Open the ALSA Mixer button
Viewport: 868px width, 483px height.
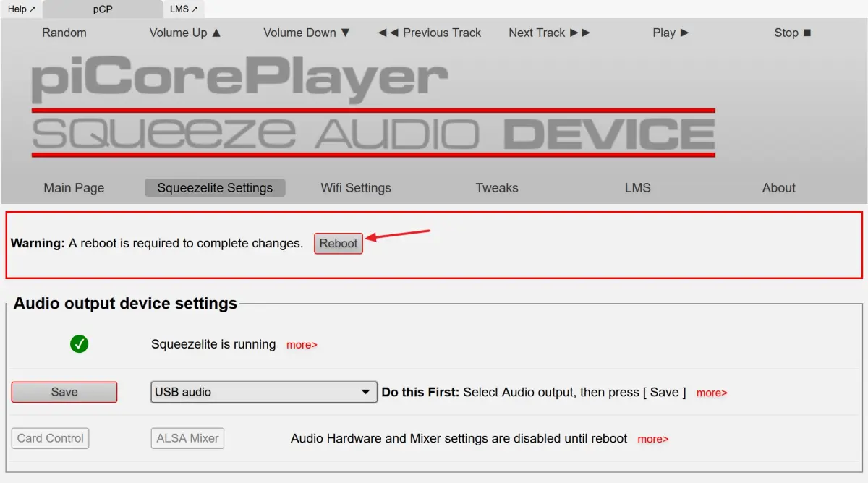(x=187, y=438)
